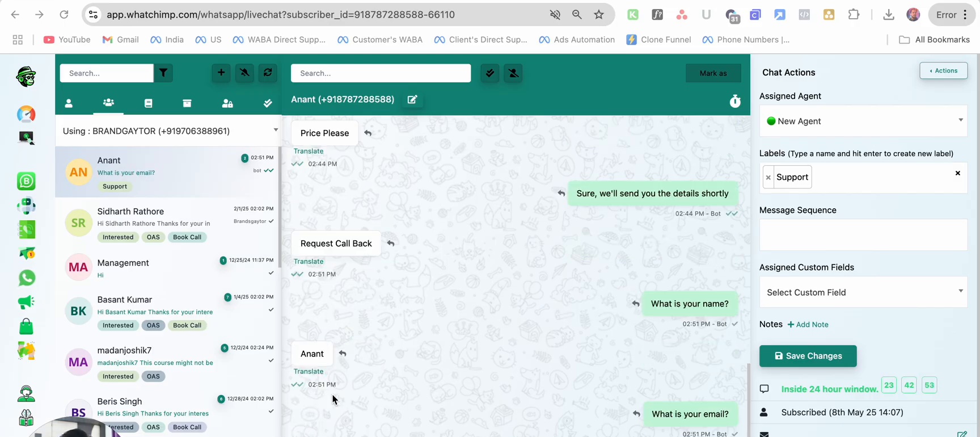Expand the BRANDGAYTOR account selector
This screenshot has height=437, width=980.
(169, 131)
